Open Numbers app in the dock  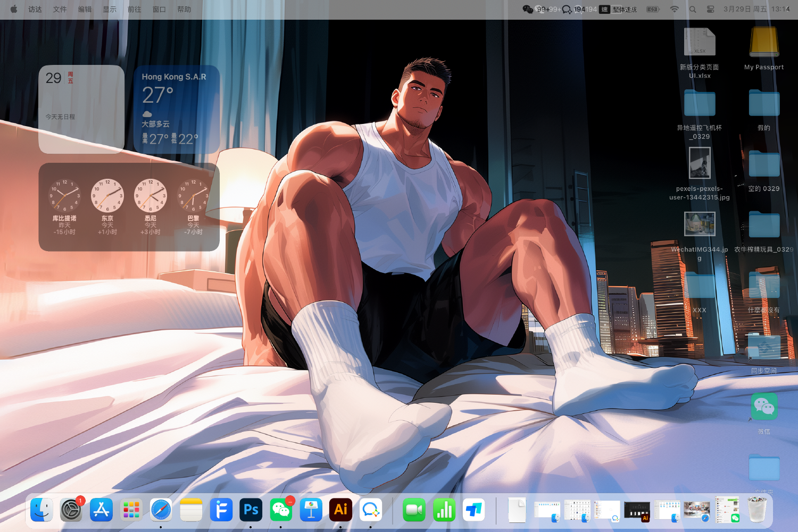click(x=444, y=510)
